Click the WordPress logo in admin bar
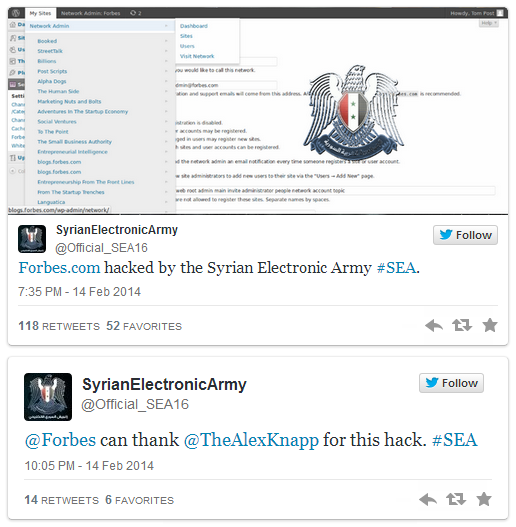516x527 pixels. 16,13
